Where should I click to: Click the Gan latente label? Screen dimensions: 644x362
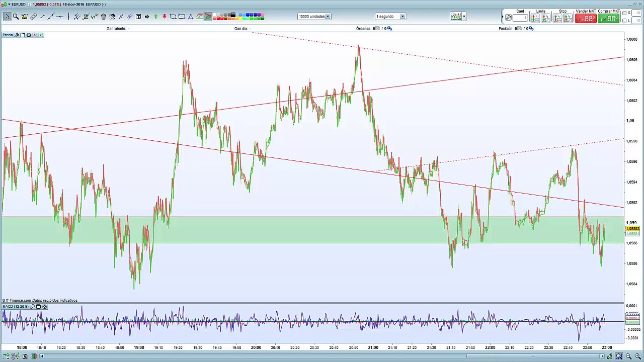[x=116, y=29]
